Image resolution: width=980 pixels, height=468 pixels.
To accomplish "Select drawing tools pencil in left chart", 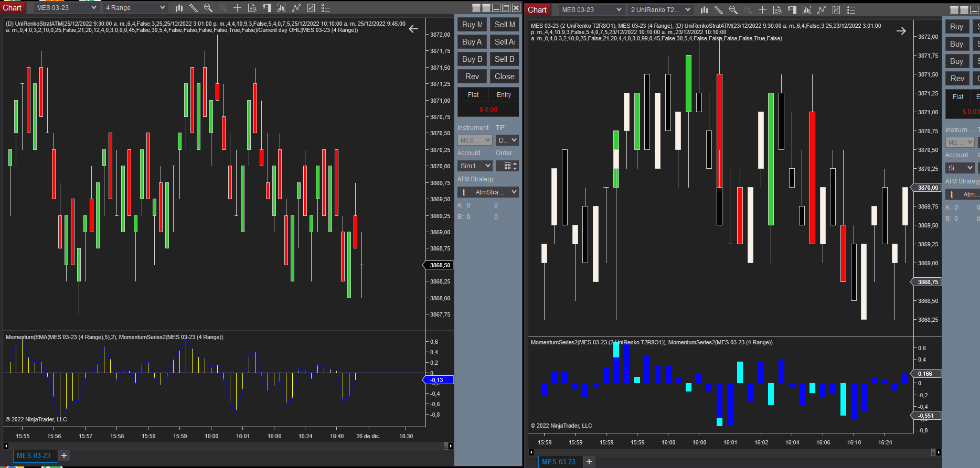I will (x=194, y=8).
